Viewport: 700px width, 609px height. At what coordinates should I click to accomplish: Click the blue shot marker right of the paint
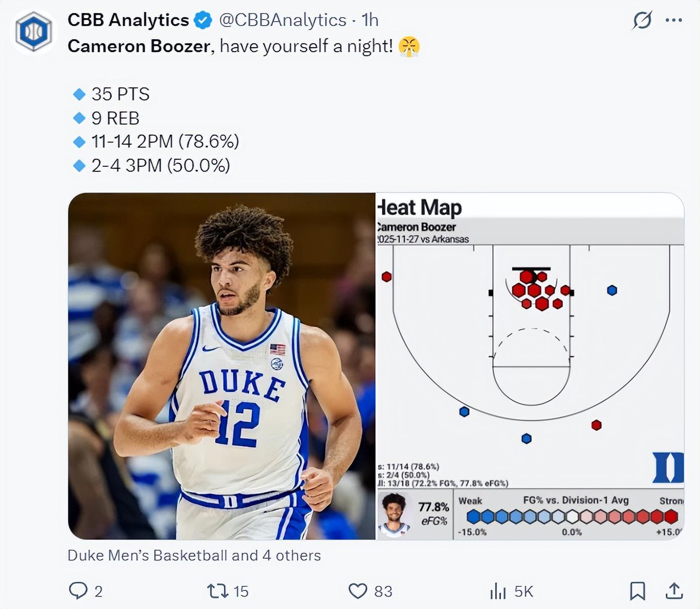[612, 290]
